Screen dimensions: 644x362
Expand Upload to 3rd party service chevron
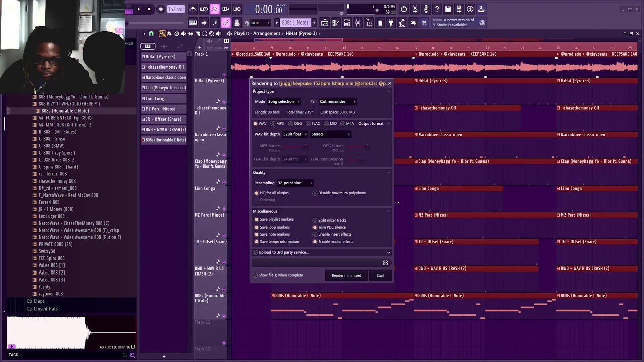click(388, 252)
